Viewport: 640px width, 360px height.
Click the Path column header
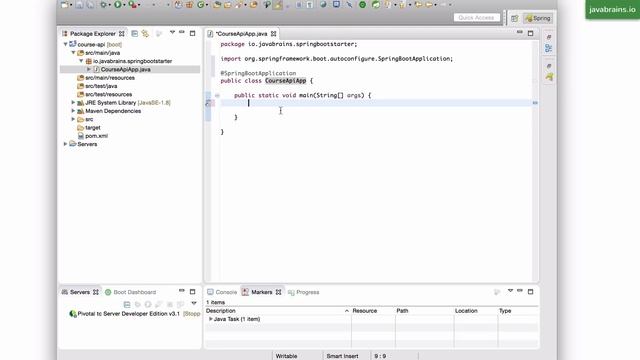click(424, 311)
